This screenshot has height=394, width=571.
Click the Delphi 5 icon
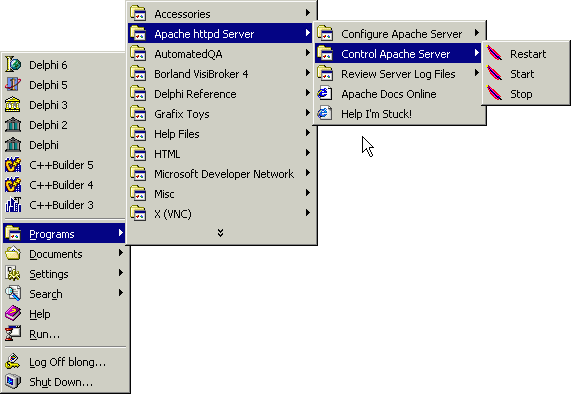tap(13, 85)
